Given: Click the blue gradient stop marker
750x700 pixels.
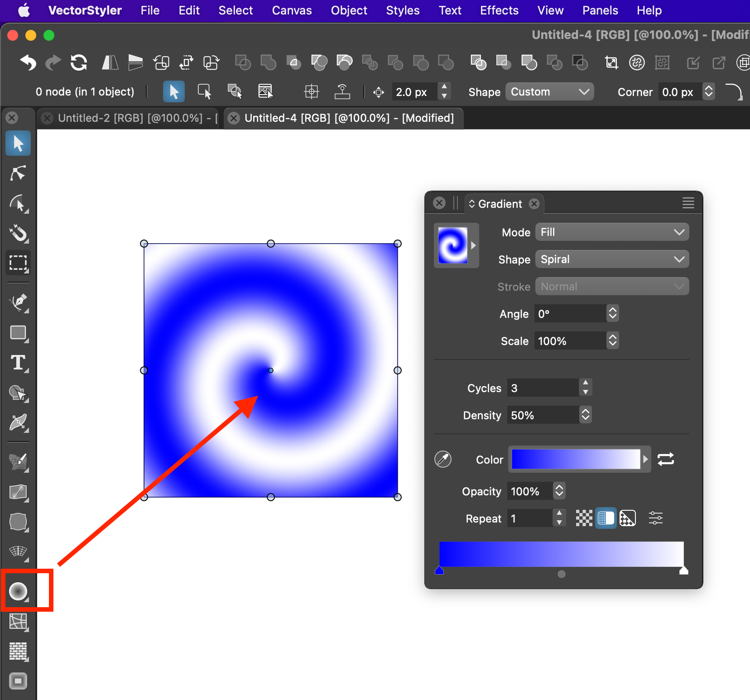Looking at the screenshot, I should (439, 571).
